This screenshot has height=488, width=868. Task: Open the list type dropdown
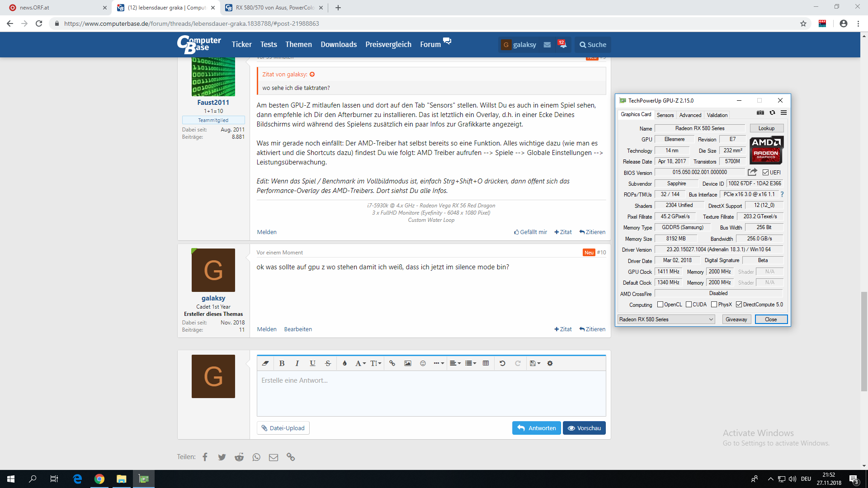point(471,363)
